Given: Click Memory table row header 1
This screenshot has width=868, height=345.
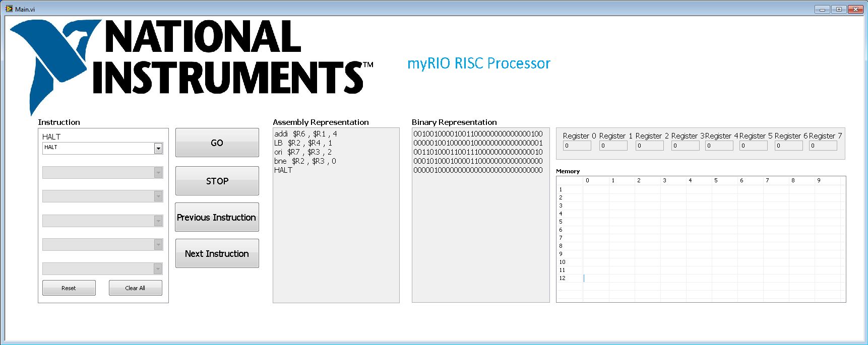Looking at the screenshot, I should point(561,189).
